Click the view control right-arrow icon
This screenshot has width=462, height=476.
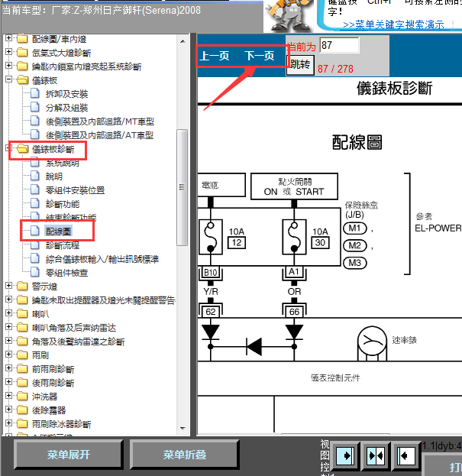click(x=345, y=455)
